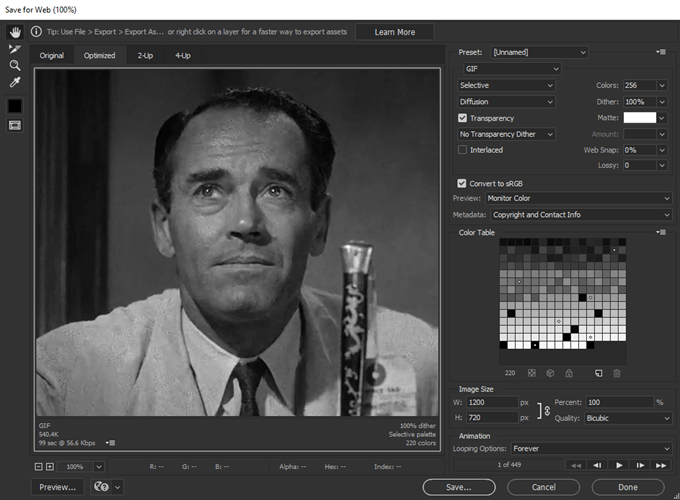The width and height of the screenshot is (680, 500).
Task: Open the Selective color reduction dropdown
Action: pos(506,85)
